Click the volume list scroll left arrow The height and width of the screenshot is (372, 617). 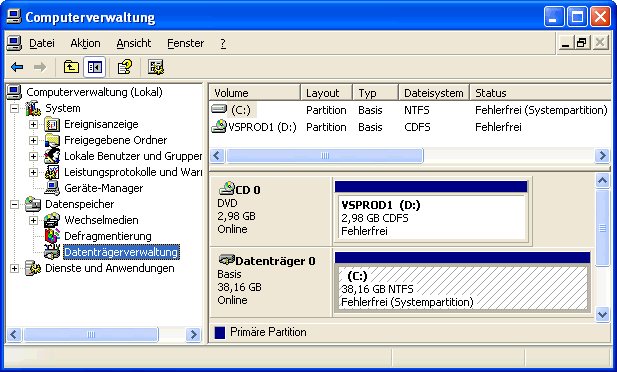tap(217, 155)
